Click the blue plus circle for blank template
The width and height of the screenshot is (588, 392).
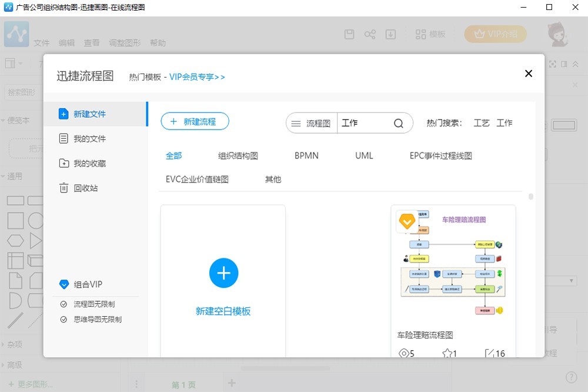[223, 273]
